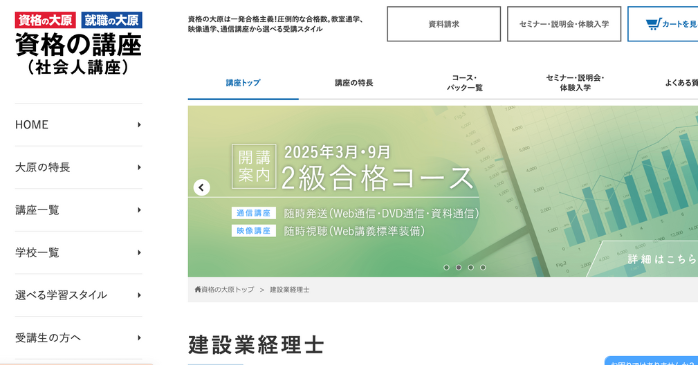Screen dimensions: 698x365
Task: Expand the arrow next to 大原の特長
Action: pos(139,167)
